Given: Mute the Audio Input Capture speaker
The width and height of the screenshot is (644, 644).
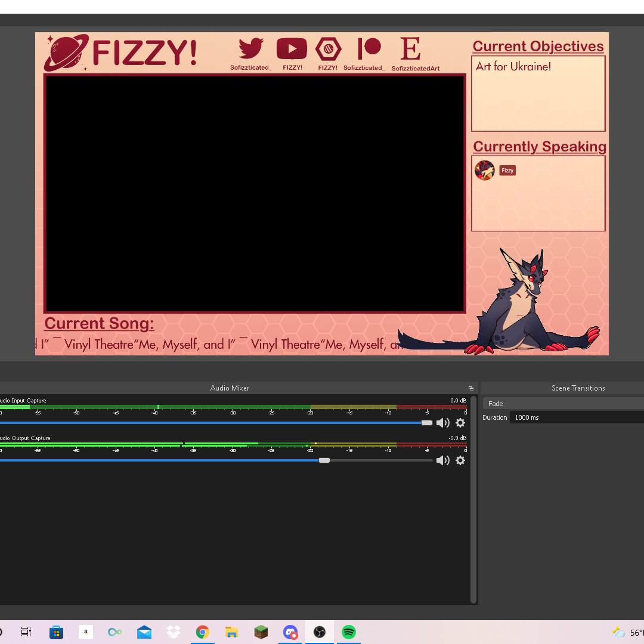Looking at the screenshot, I should tap(442, 423).
